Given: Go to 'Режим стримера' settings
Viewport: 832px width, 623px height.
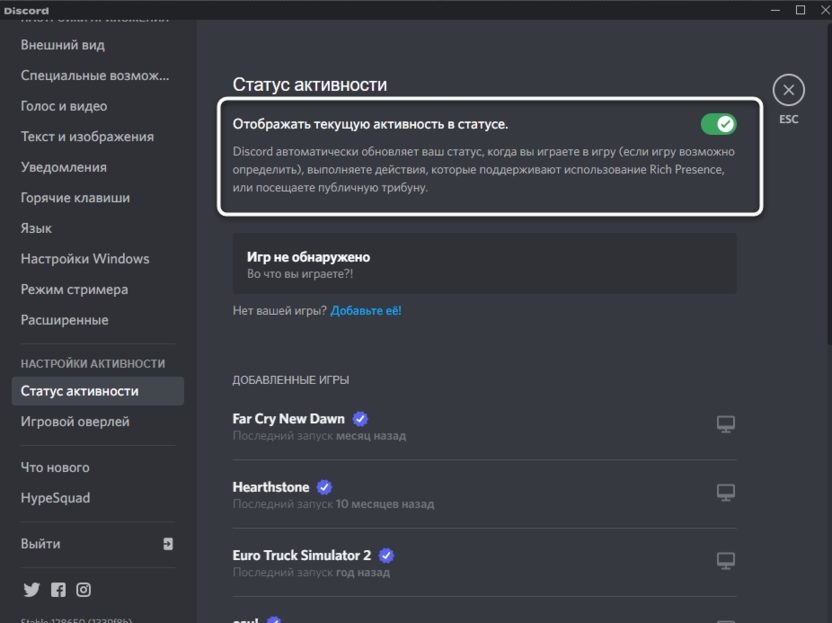Looking at the screenshot, I should click(74, 289).
